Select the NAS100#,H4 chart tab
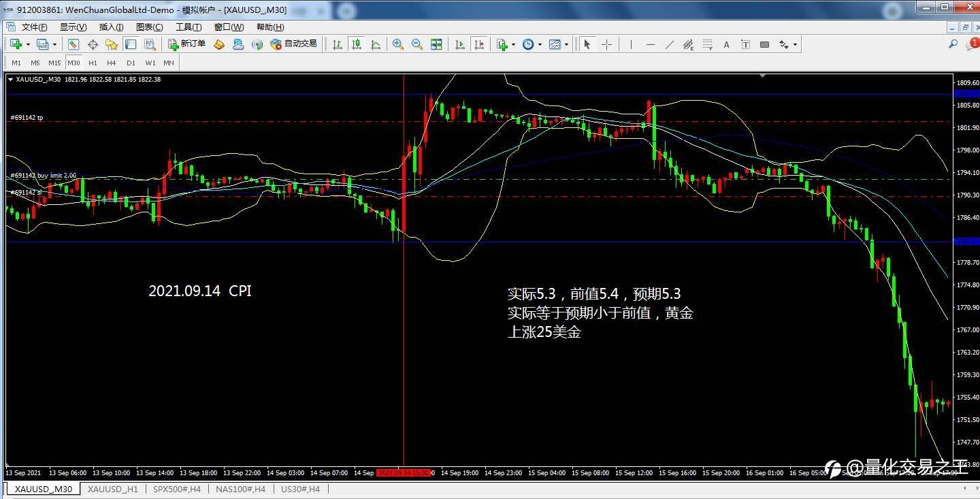 point(240,489)
